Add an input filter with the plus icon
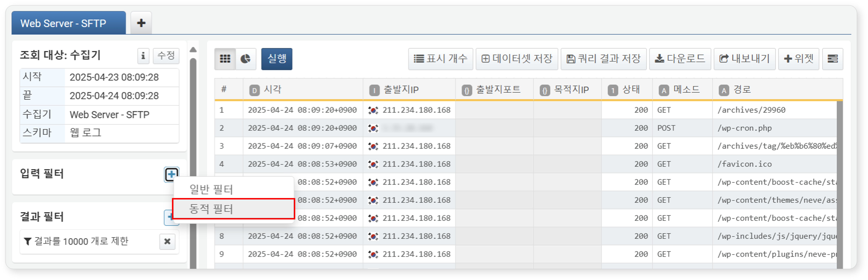868x280 pixels. [172, 174]
